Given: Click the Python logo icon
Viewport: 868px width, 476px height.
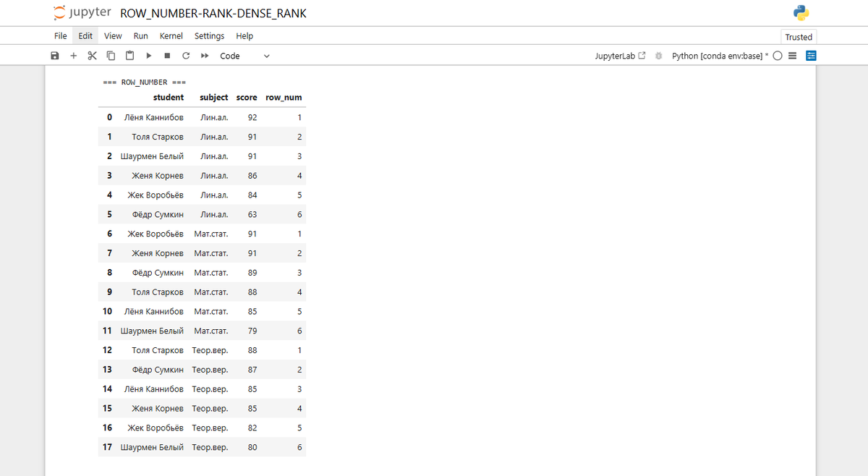Looking at the screenshot, I should (801, 13).
